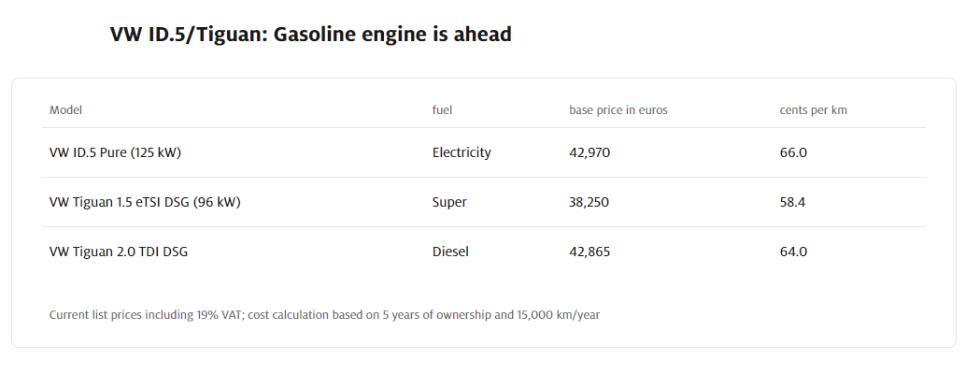This screenshot has height=374, width=980.
Task: Click the Electricity fuel cell
Action: coord(462,152)
